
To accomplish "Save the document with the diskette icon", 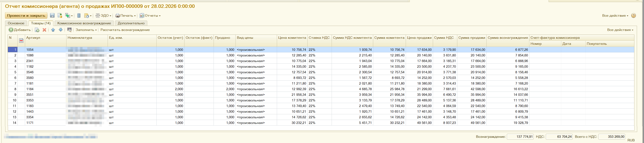I will (52, 15).
